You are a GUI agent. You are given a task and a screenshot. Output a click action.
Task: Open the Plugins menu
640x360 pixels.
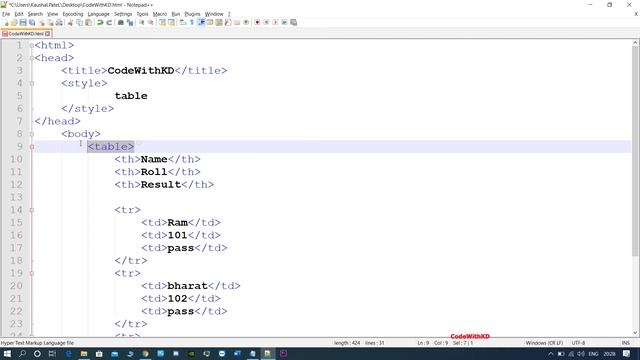click(192, 14)
